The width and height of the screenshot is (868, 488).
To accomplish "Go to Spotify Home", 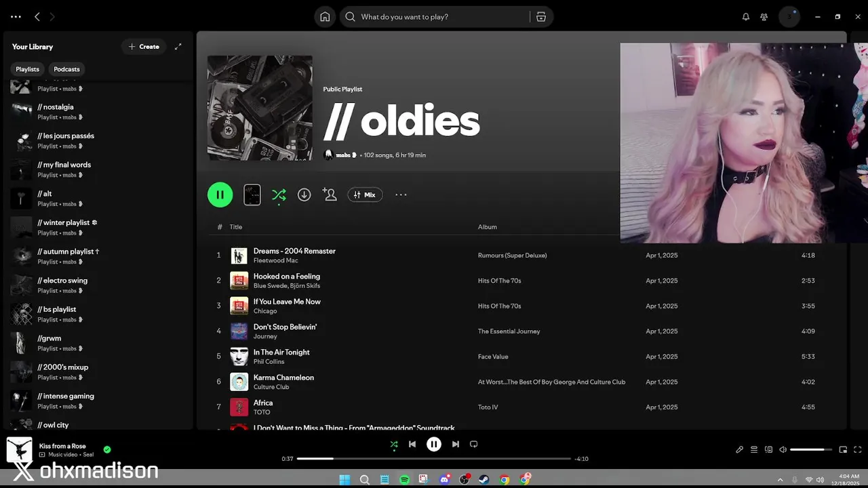I will [325, 17].
